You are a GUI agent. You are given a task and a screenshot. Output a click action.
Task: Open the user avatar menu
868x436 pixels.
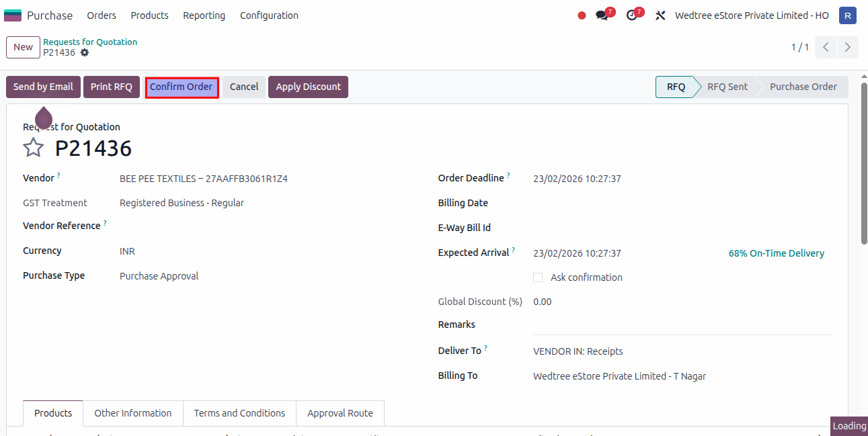(x=847, y=15)
